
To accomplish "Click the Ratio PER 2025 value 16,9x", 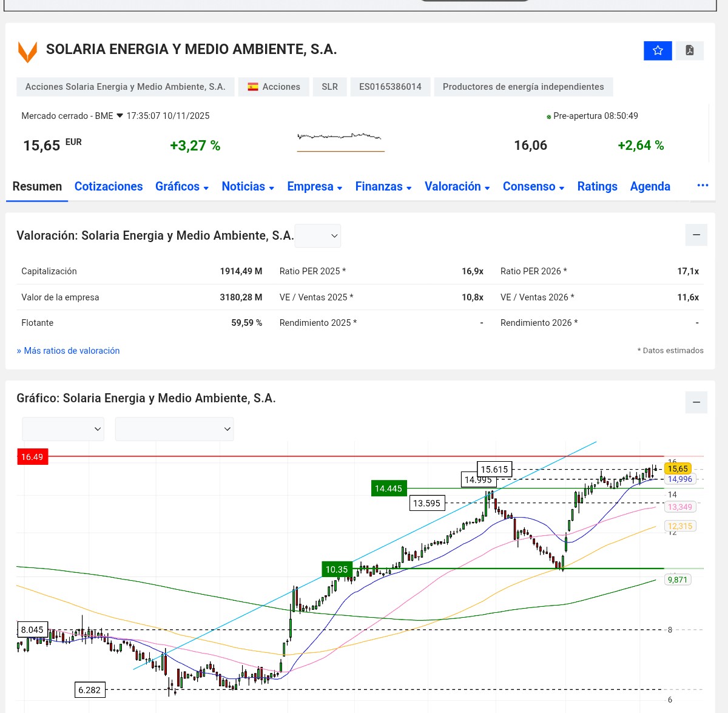I will click(473, 271).
